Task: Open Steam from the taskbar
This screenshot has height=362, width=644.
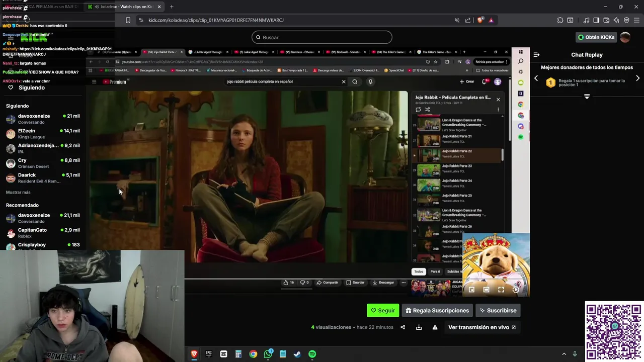Action: tap(297, 354)
